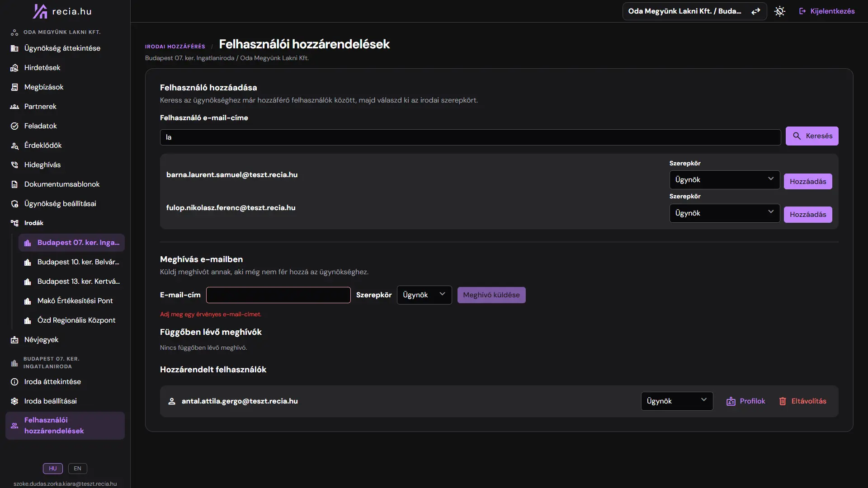Viewport: 868px width, 488px height.
Task: Select Ózd Regionális Központ office
Action: pos(71,320)
